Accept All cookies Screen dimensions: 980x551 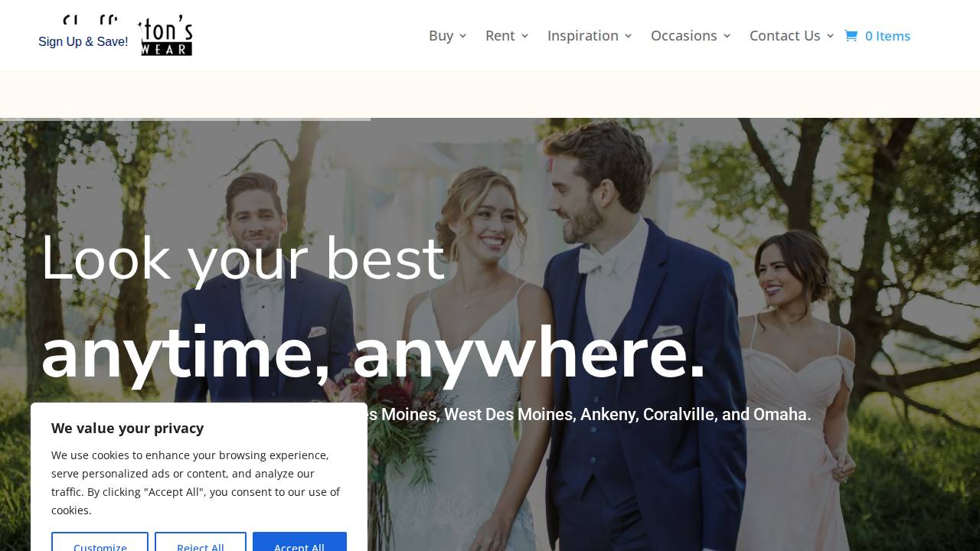click(x=299, y=542)
